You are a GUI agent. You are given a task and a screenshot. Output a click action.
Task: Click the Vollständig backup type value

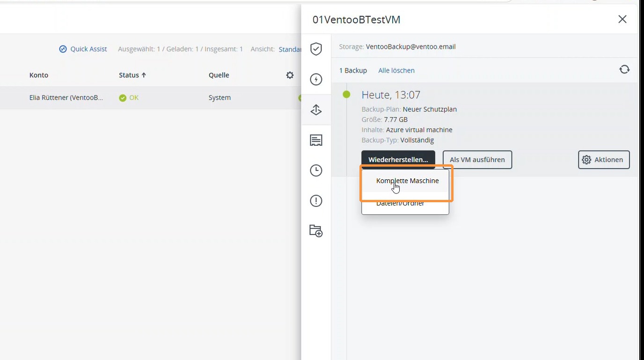(x=417, y=140)
